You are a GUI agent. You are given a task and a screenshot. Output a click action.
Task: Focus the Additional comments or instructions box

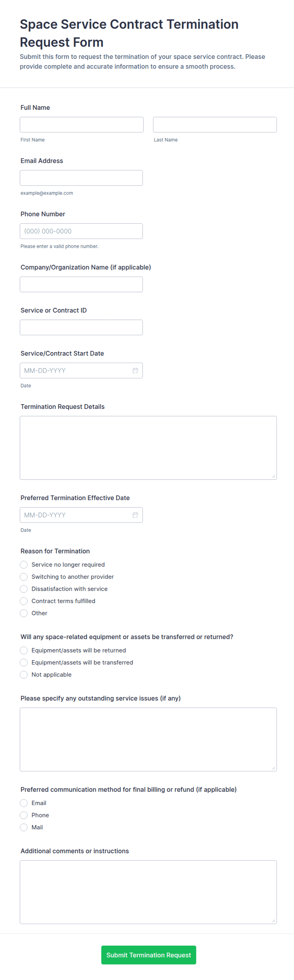(148, 892)
